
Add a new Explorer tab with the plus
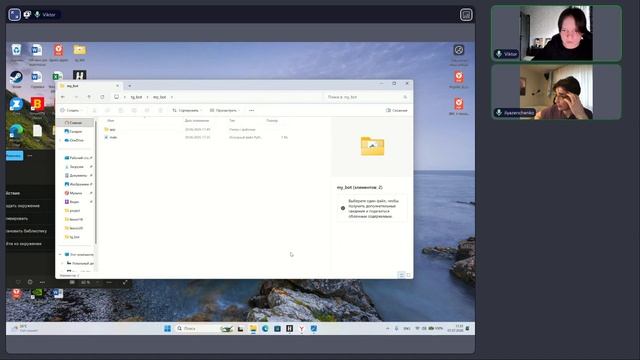tap(130, 86)
